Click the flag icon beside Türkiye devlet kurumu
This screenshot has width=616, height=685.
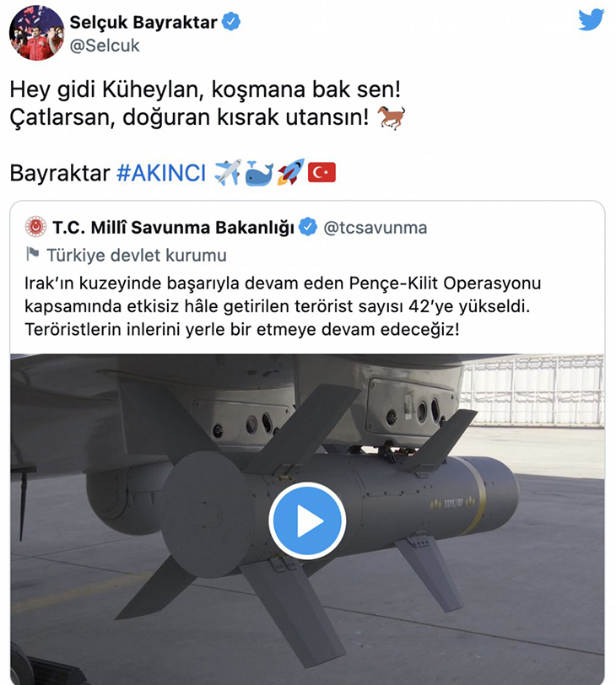pos(33,254)
